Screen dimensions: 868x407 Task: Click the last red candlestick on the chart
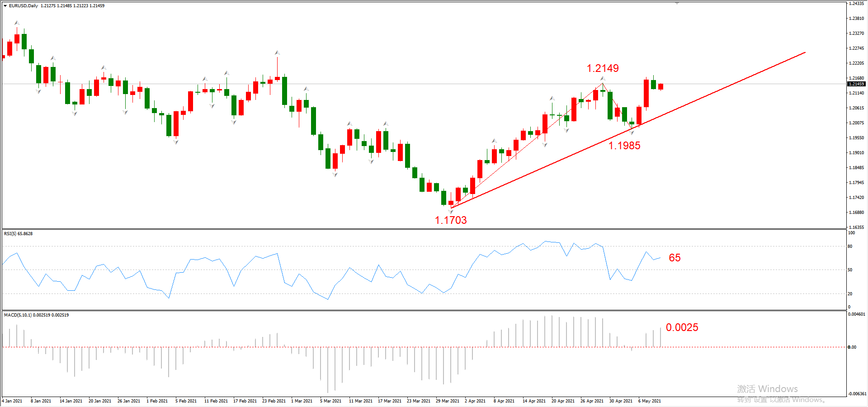coord(660,86)
